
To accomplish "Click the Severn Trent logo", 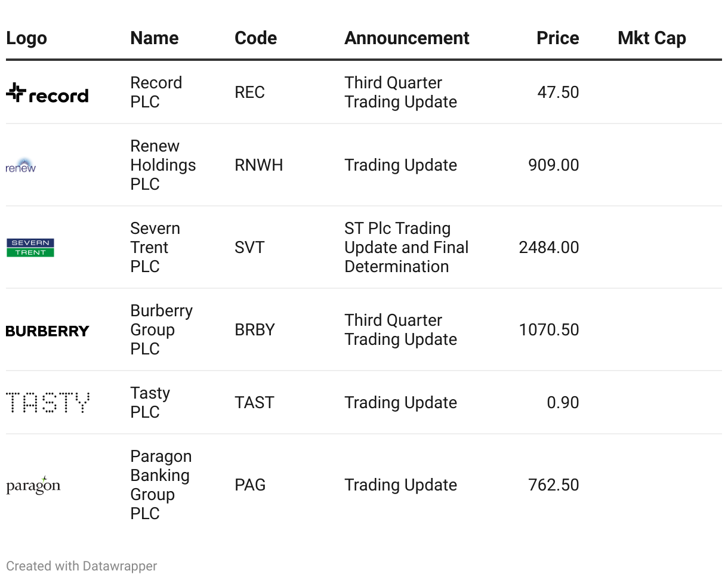I will click(30, 248).
